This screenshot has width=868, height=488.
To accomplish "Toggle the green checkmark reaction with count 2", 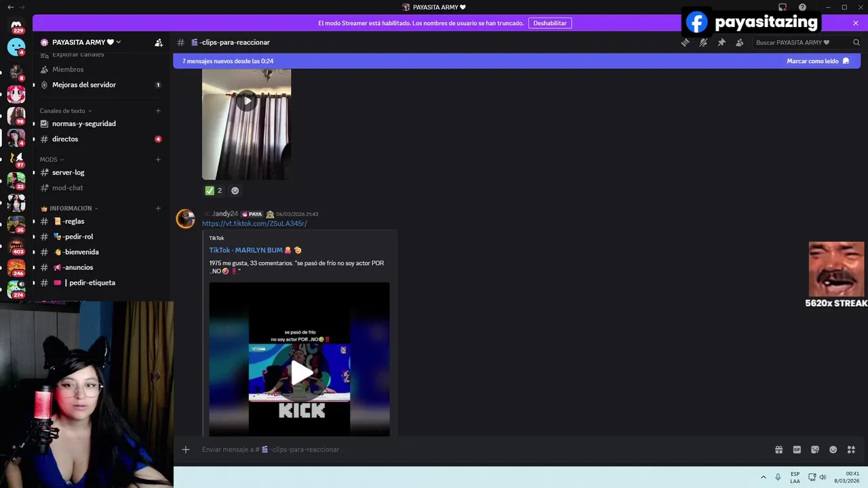I will pyautogui.click(x=214, y=190).
